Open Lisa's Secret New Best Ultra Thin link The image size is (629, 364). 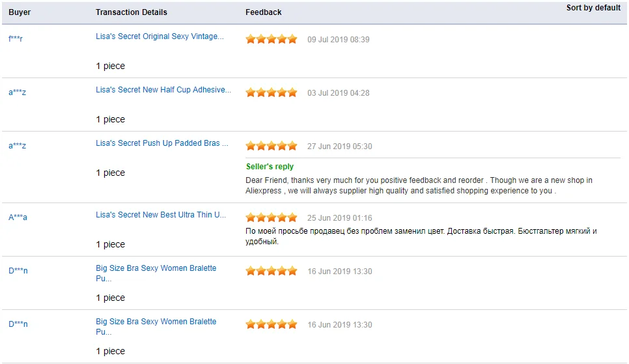[x=161, y=215]
